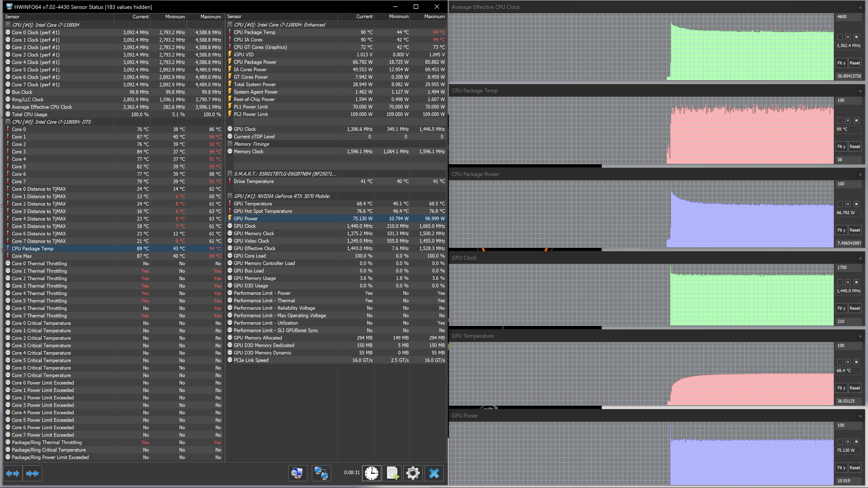Open remote center networked computers icon
868x488 pixels.
[x=321, y=473]
